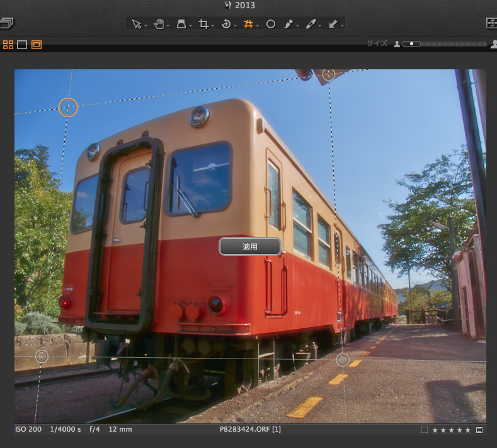This screenshot has height=448, width=497.
Task: Select the Pan hand tool
Action: point(159,24)
